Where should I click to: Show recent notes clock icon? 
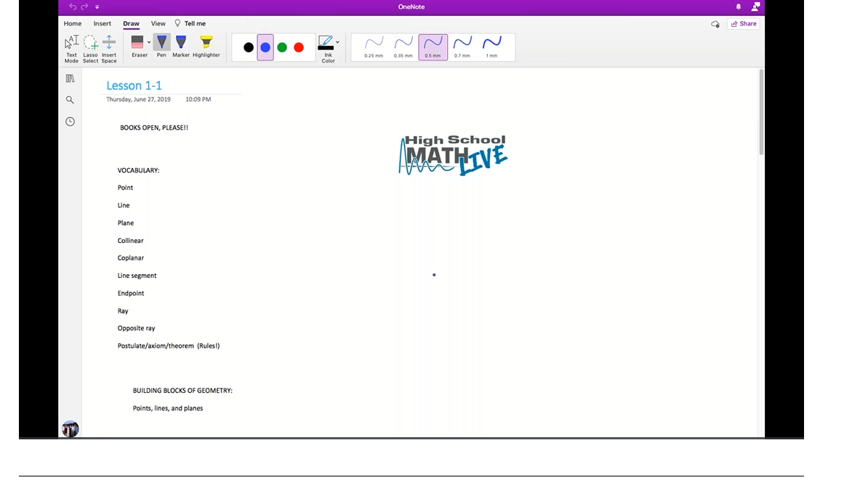[x=70, y=121]
